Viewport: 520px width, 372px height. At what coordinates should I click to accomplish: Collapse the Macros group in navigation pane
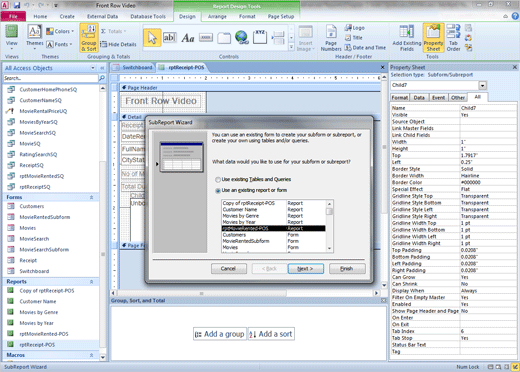pos(91,355)
